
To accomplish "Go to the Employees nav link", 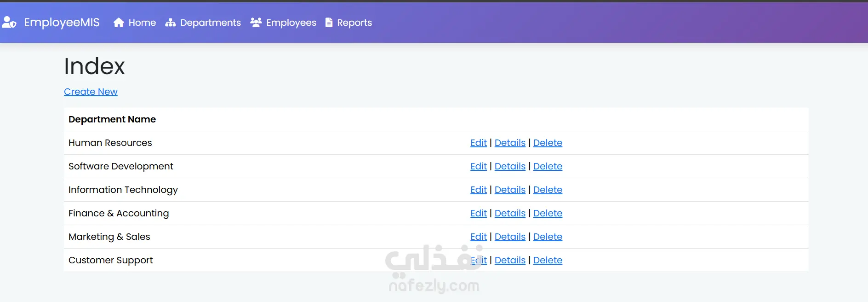I will (x=283, y=23).
